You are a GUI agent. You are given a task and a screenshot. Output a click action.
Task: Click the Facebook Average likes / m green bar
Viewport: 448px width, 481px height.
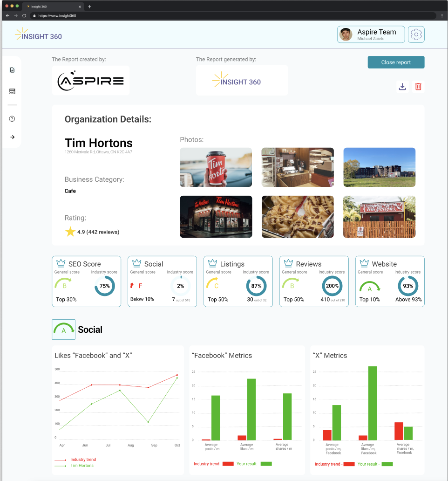pyautogui.click(x=251, y=410)
